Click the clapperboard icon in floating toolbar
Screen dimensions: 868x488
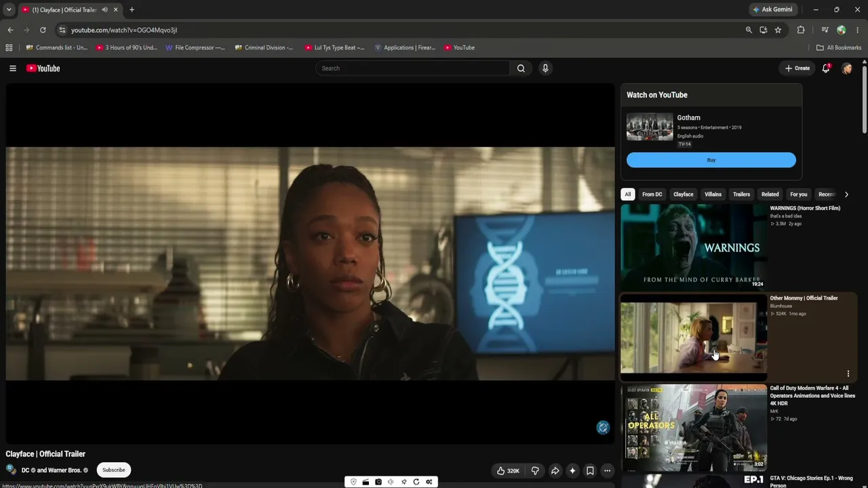pyautogui.click(x=366, y=482)
